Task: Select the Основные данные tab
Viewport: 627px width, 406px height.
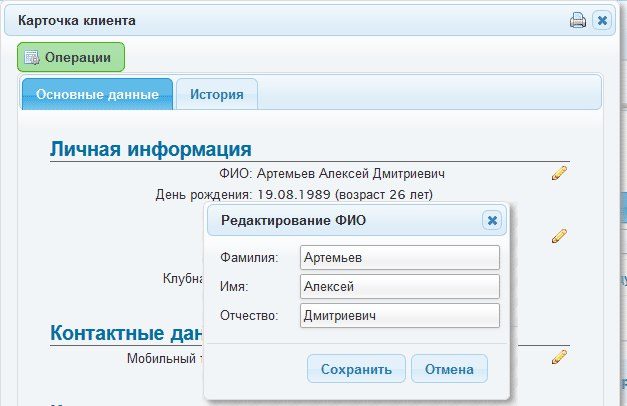Action: 97,94
